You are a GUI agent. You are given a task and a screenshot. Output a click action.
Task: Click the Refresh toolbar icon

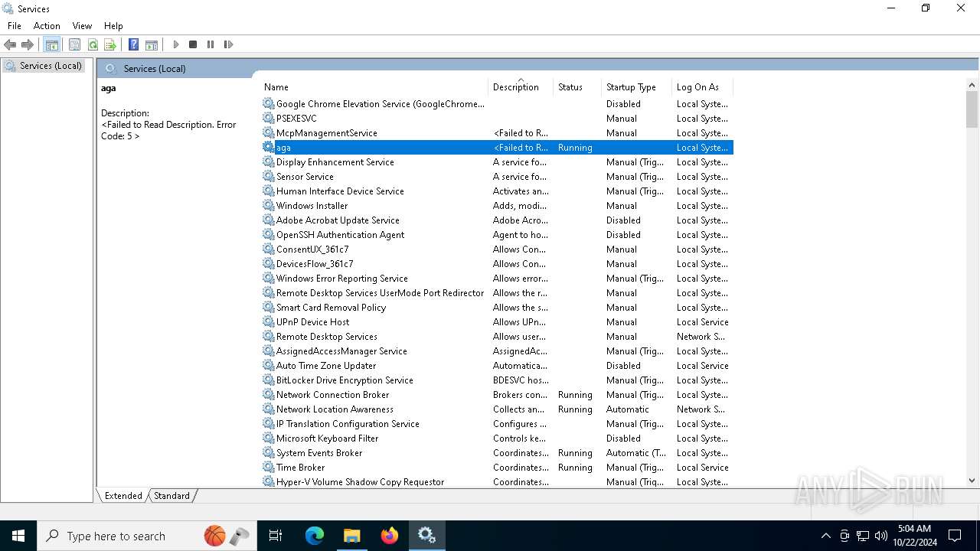coord(93,44)
